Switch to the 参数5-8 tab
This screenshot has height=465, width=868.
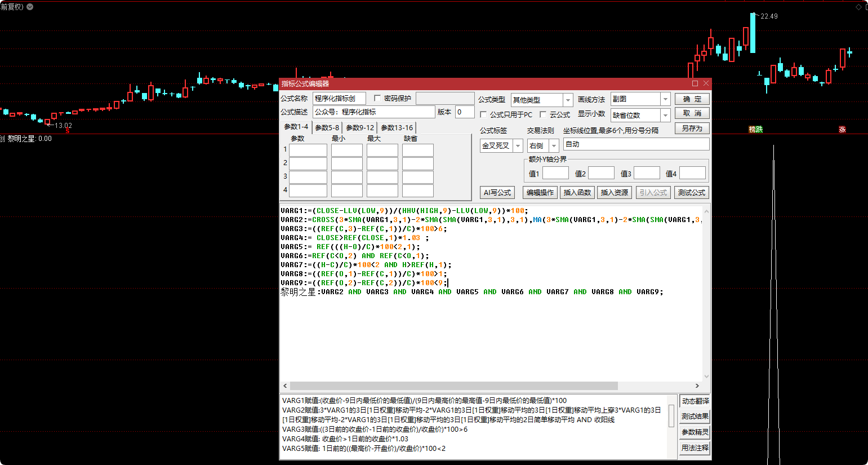327,127
